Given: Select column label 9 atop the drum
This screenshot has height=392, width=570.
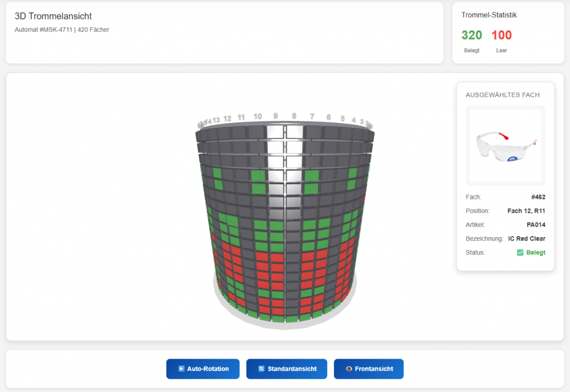Looking at the screenshot, I should pos(275,116).
